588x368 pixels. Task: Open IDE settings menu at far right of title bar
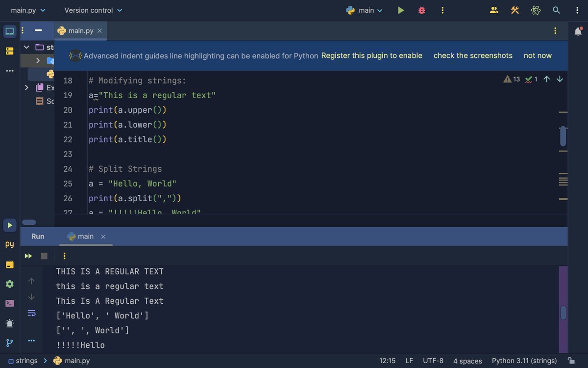tap(577, 10)
